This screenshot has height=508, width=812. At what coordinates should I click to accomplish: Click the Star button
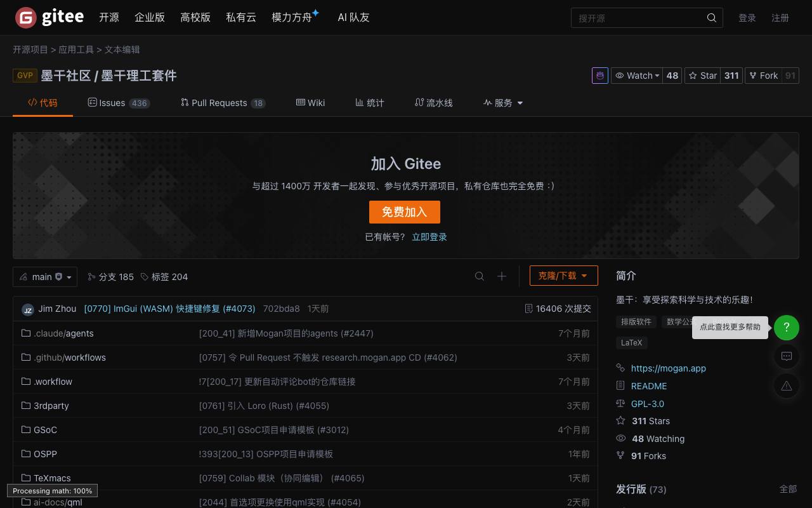tap(702, 76)
